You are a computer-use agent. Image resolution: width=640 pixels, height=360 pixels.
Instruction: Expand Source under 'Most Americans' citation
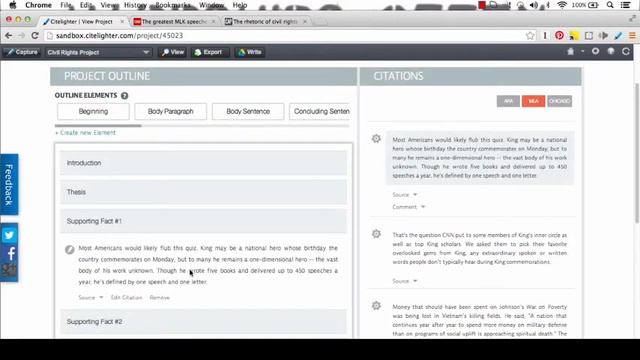pos(404,195)
